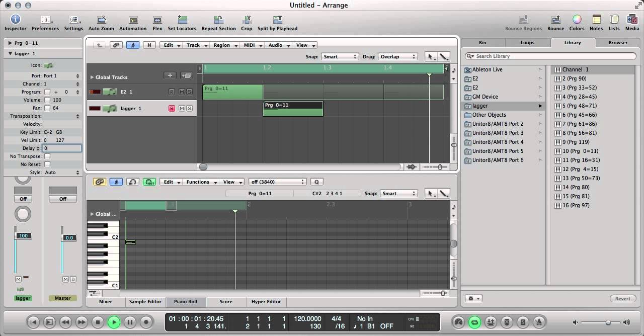Image resolution: width=644 pixels, height=336 pixels.
Task: Open the Drag mode Overlap dropdown
Action: click(x=398, y=57)
